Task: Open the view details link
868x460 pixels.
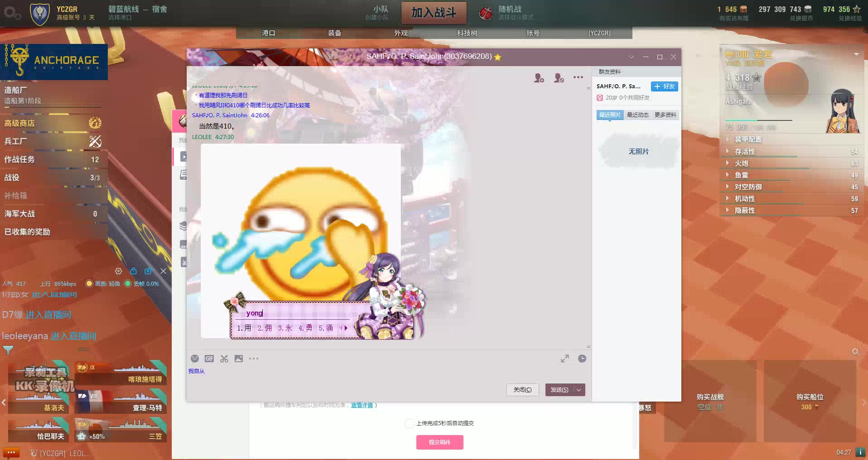Action: [362, 405]
